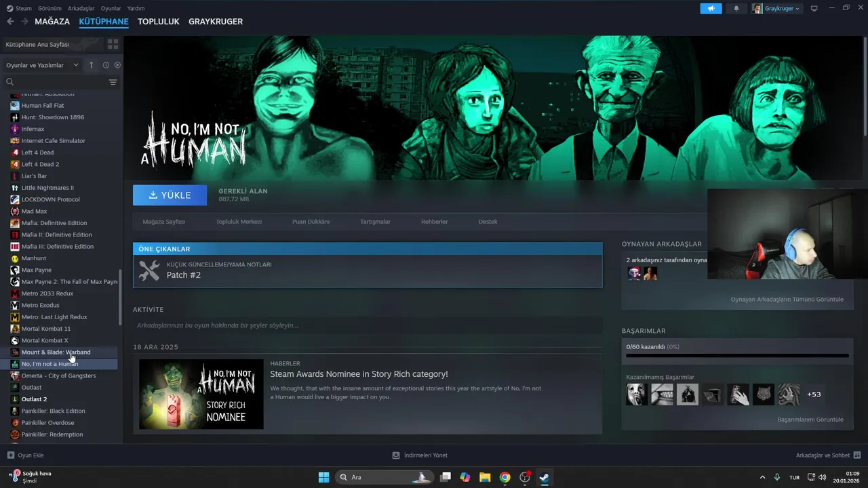Go back with the left arrow
The height and width of the screenshot is (488, 868).
(x=9, y=22)
